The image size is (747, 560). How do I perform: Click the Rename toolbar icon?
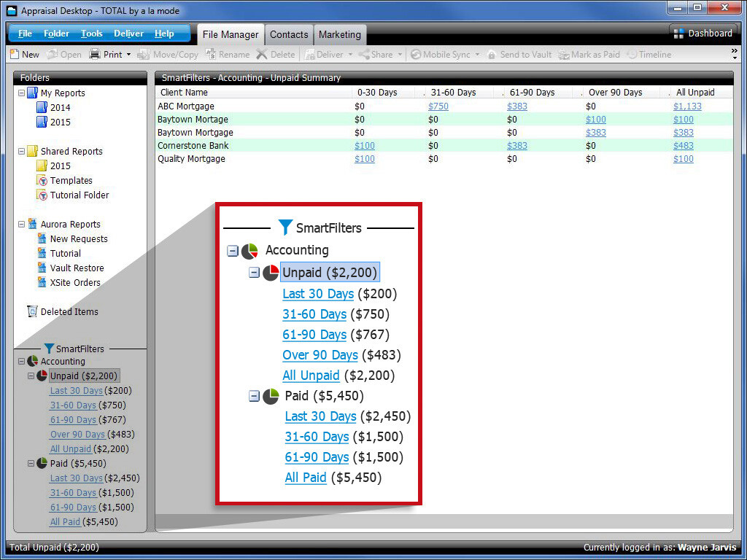(x=211, y=54)
